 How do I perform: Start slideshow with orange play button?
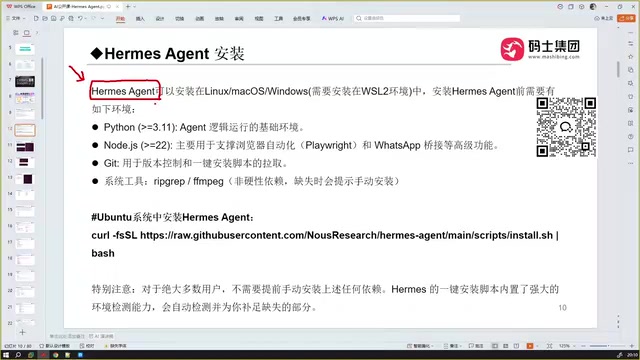(x=530, y=346)
